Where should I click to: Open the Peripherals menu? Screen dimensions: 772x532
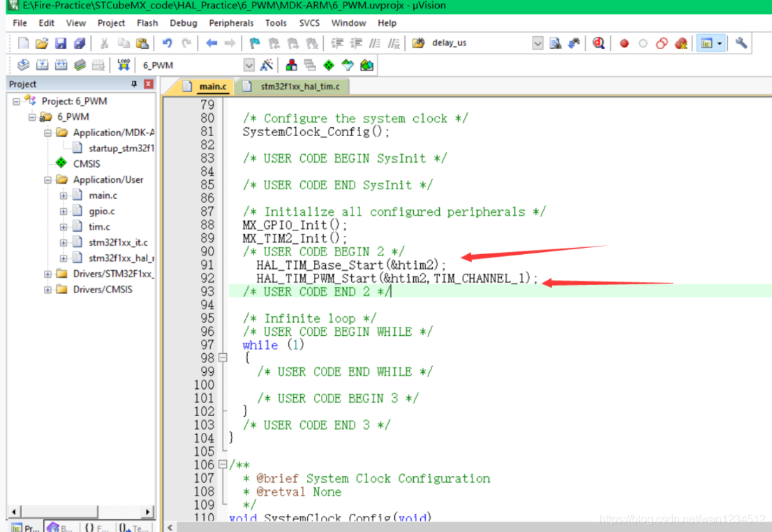(231, 23)
